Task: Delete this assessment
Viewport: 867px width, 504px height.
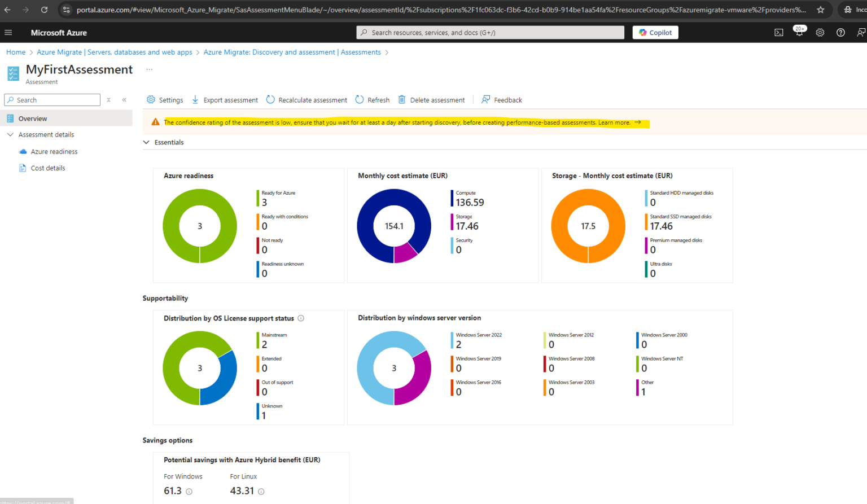Action: click(x=431, y=100)
